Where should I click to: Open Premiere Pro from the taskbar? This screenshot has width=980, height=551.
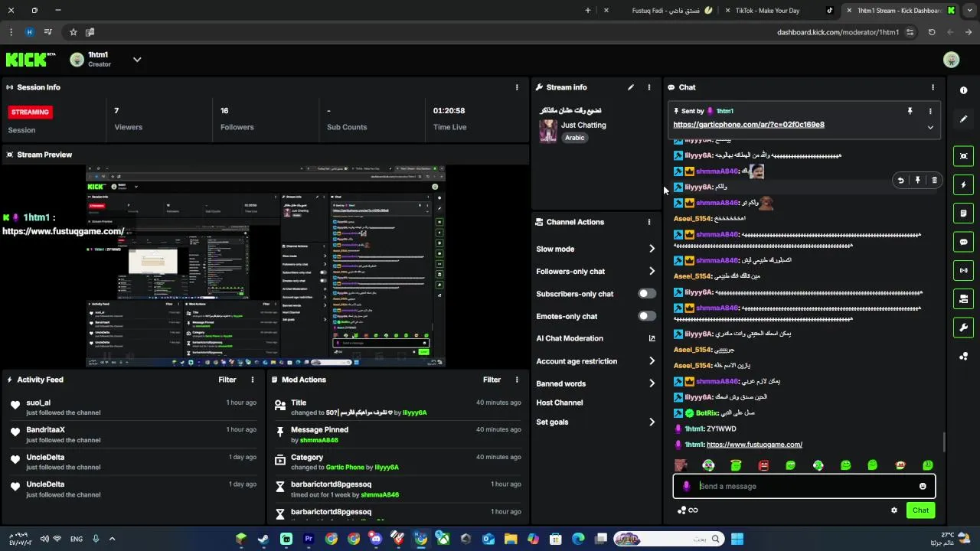click(309, 539)
